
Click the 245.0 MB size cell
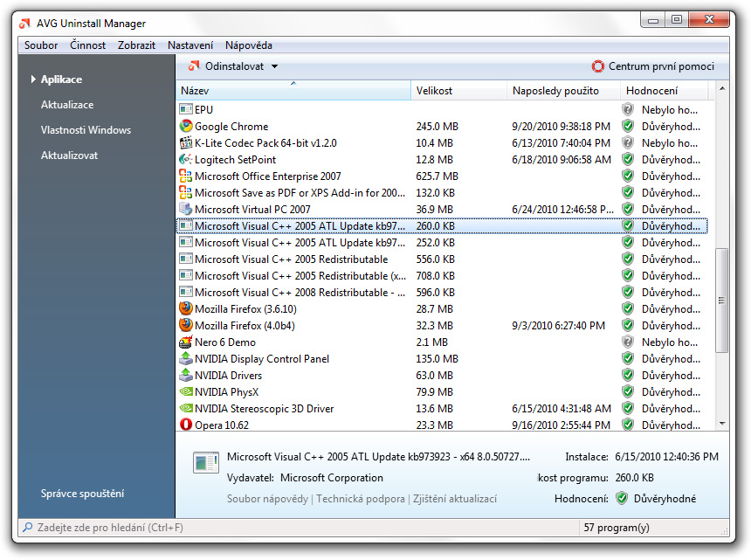pos(437,127)
